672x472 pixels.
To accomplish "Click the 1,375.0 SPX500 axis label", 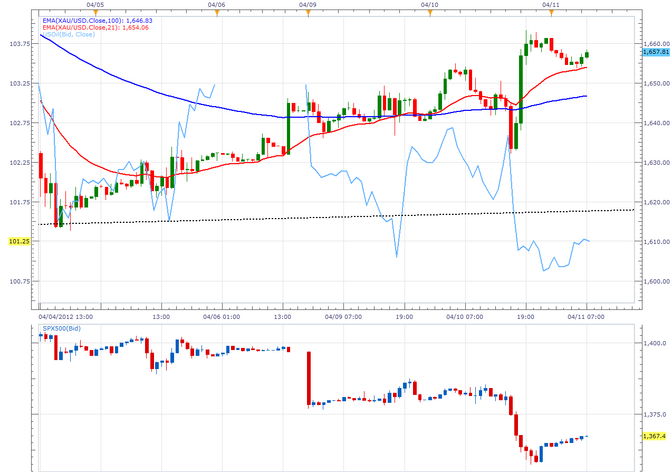I will pyautogui.click(x=655, y=414).
